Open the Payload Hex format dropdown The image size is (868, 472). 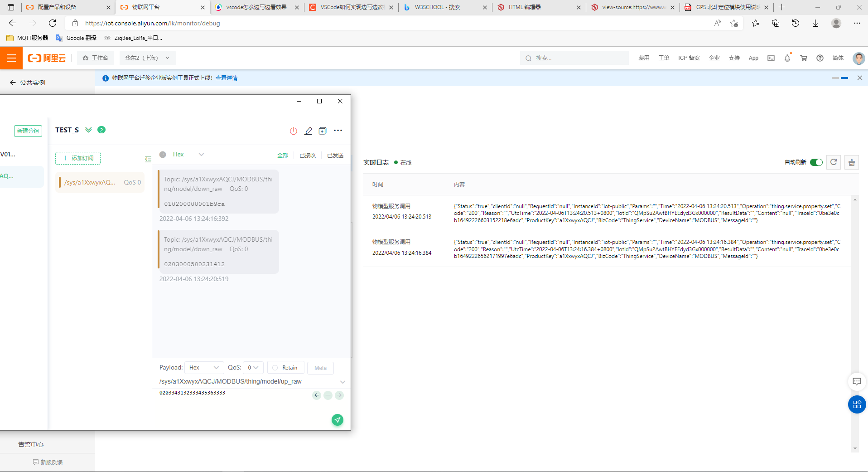pos(204,368)
